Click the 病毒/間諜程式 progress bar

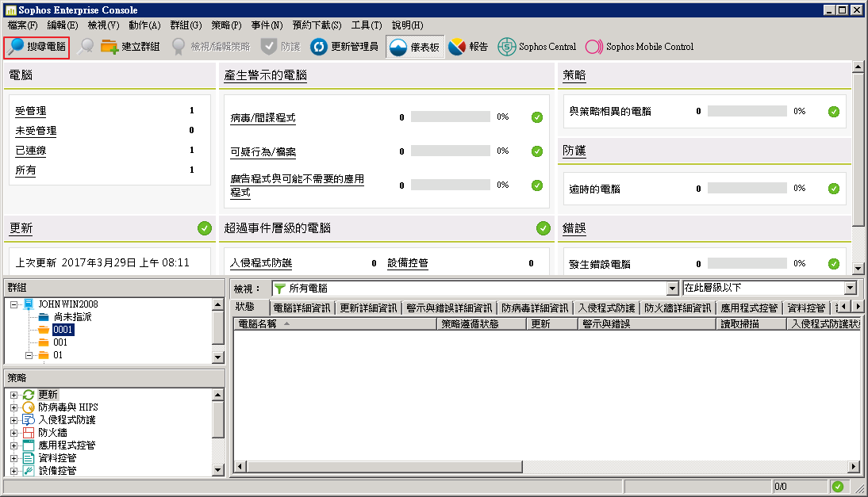(x=451, y=117)
